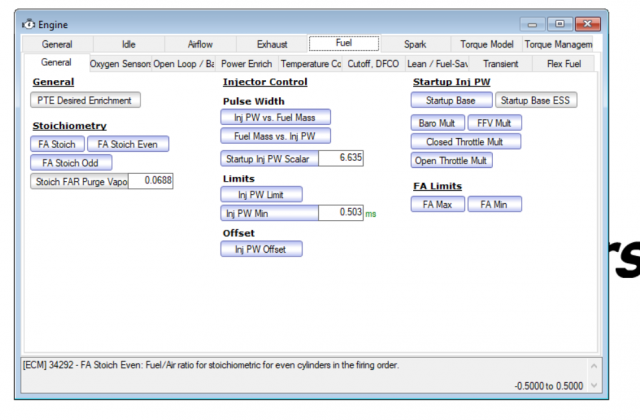The height and width of the screenshot is (420, 640).
Task: Click the PTE Desired Enrichment button
Action: pyautogui.click(x=87, y=100)
